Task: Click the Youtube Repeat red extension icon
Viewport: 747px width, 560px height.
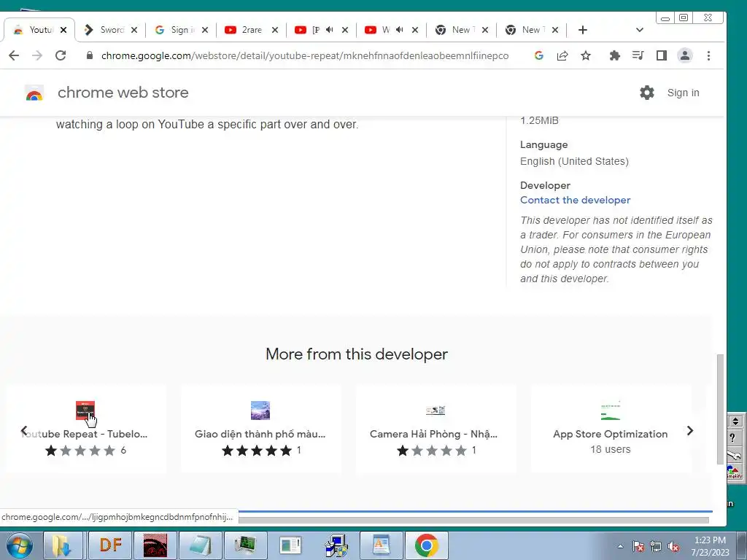Action: click(85, 410)
